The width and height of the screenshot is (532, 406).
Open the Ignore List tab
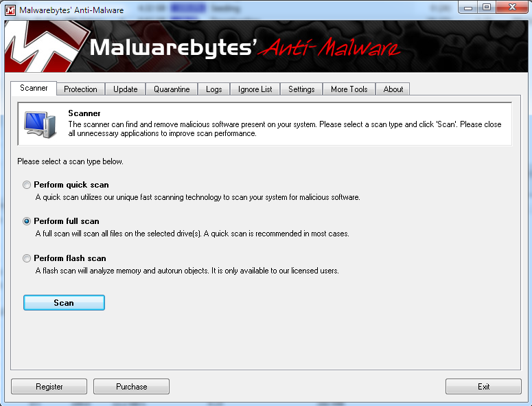click(x=255, y=89)
